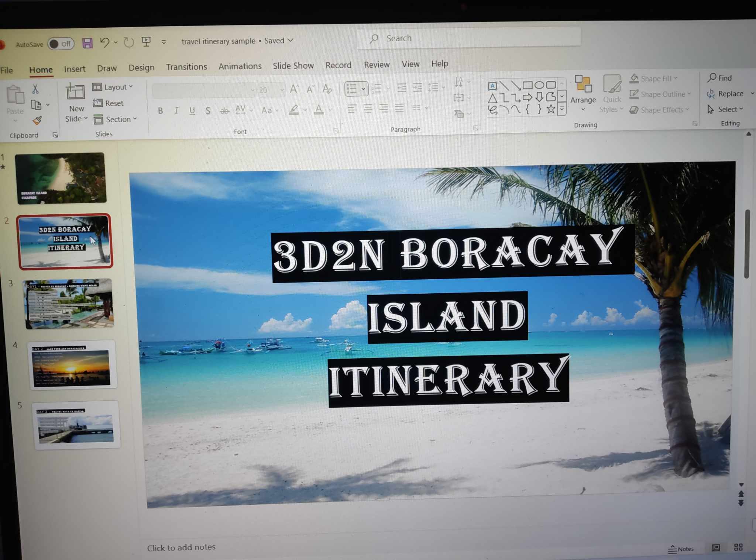Switch to the Transitions tab
This screenshot has width=756, height=560.
coord(186,67)
